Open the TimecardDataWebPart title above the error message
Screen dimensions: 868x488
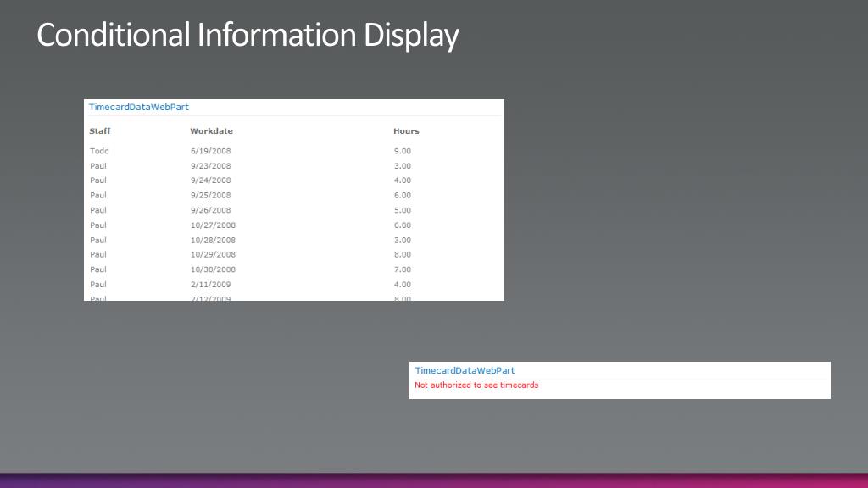click(465, 371)
